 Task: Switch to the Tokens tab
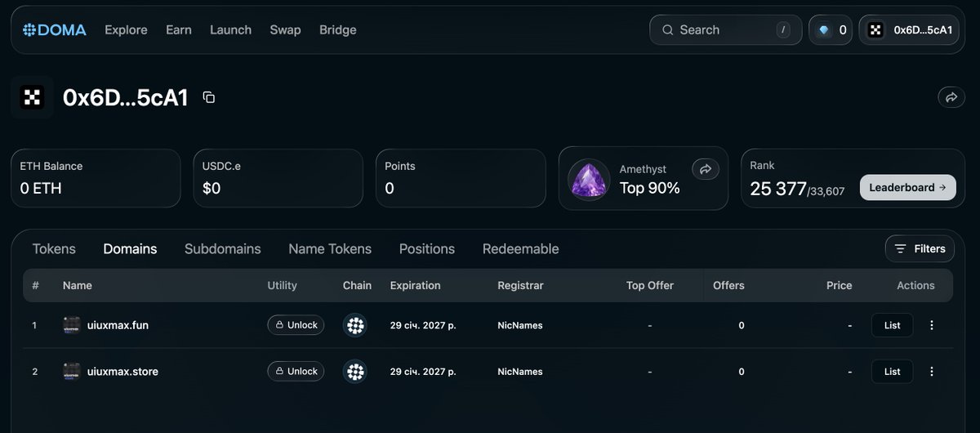[54, 249]
